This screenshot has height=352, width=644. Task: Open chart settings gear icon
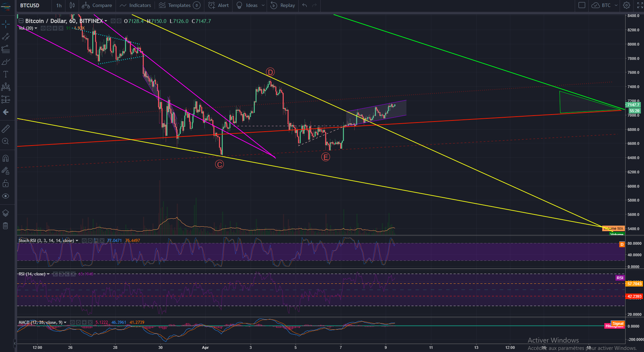coord(627,5)
